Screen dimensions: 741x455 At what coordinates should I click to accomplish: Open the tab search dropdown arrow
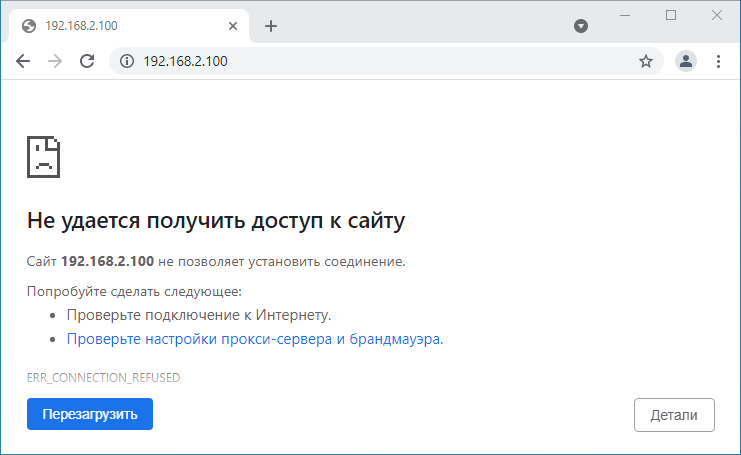(581, 26)
